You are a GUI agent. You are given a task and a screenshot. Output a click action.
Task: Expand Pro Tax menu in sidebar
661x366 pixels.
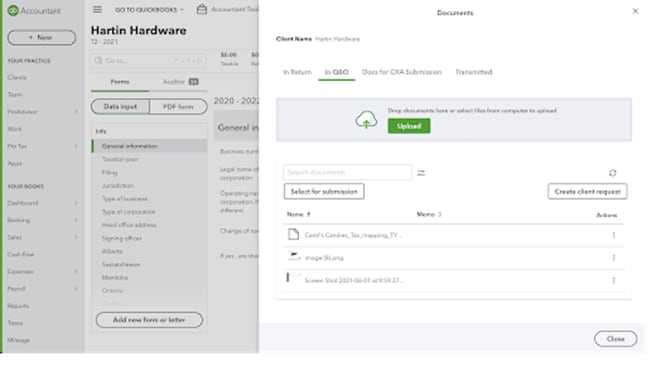click(76, 146)
